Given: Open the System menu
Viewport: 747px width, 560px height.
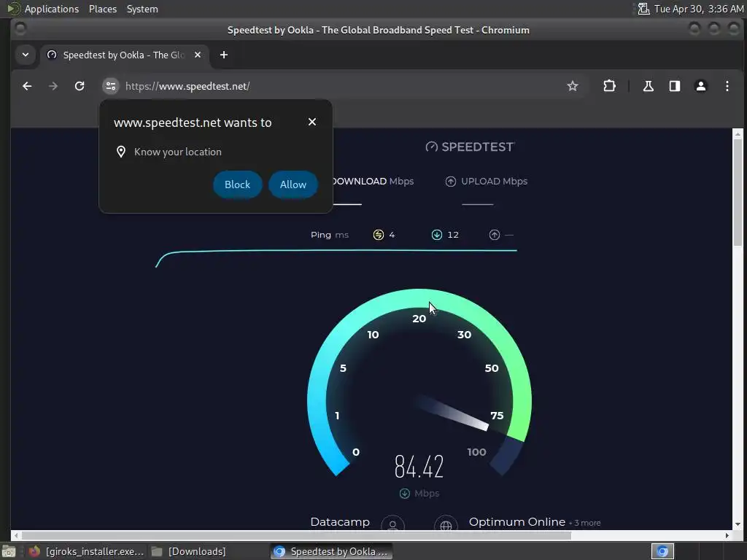Looking at the screenshot, I should pos(142,9).
